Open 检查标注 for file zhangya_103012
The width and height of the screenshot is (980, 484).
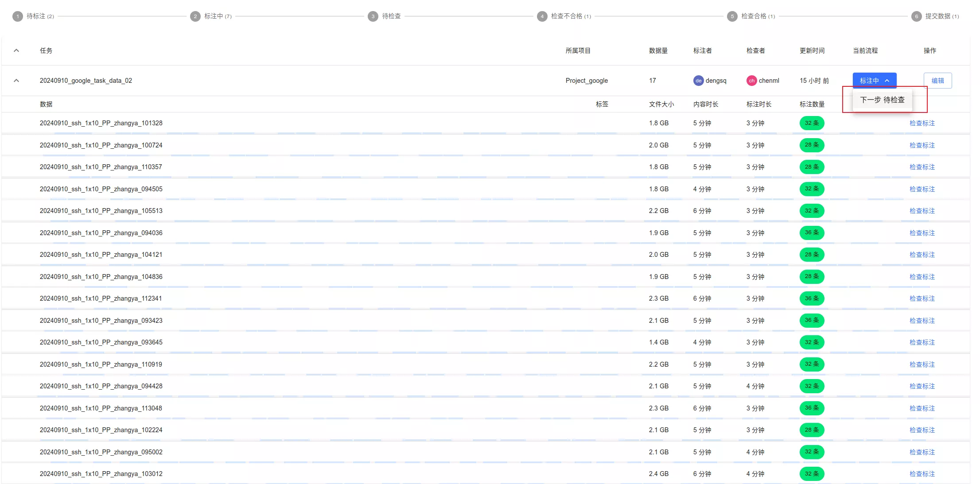(x=922, y=474)
